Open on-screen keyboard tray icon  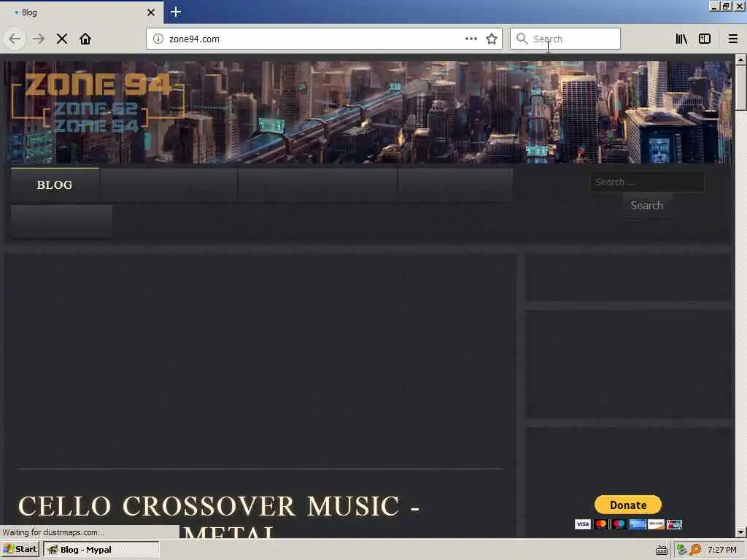(x=661, y=550)
